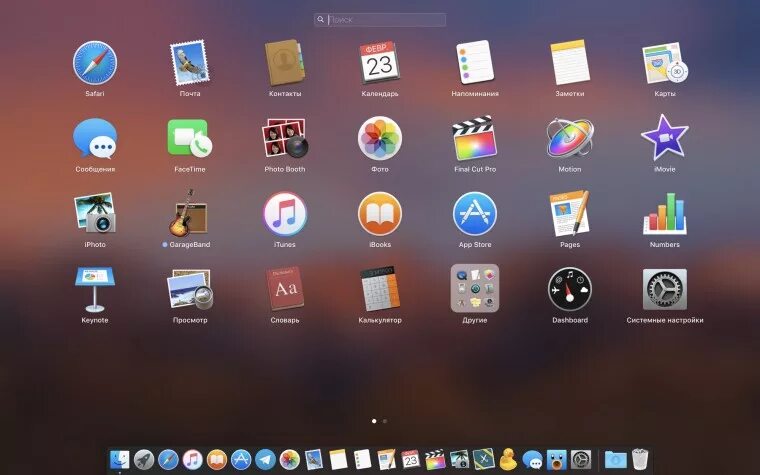Launch the Почта mail app in Launchpad

(190, 63)
